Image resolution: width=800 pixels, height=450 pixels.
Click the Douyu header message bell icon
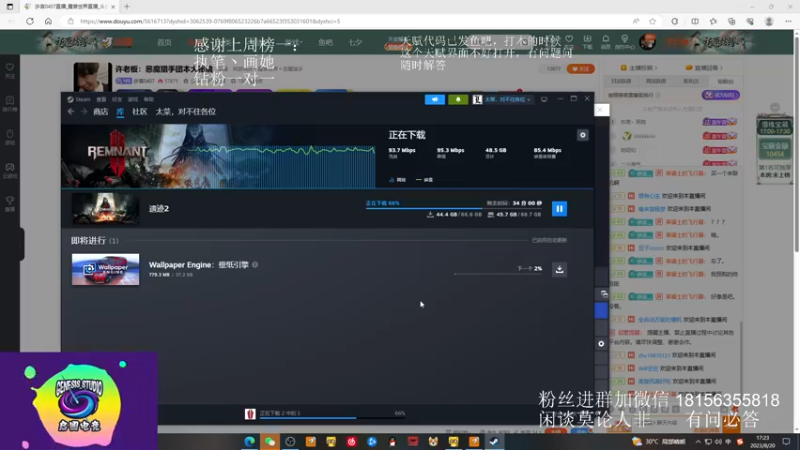pos(606,42)
